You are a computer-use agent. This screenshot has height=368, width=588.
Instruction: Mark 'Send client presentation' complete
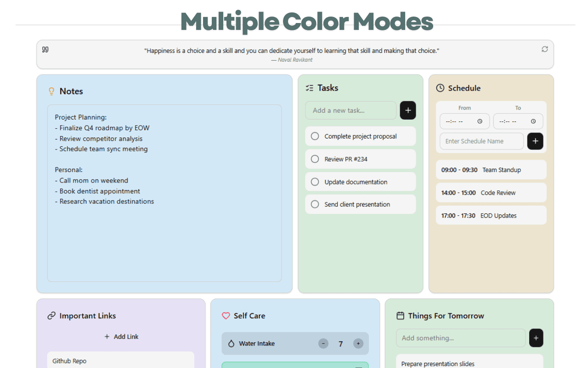(315, 204)
